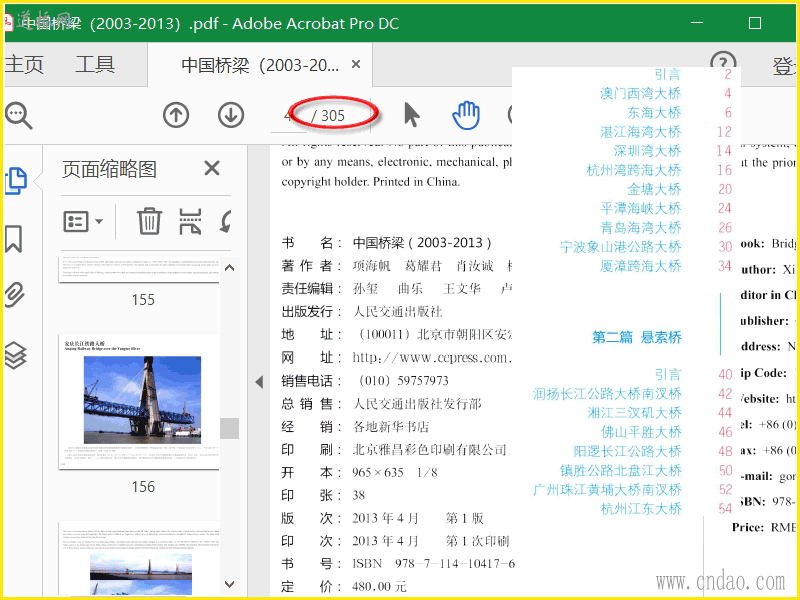Click the price text 480.00 元
800x600 pixels.
click(x=379, y=587)
